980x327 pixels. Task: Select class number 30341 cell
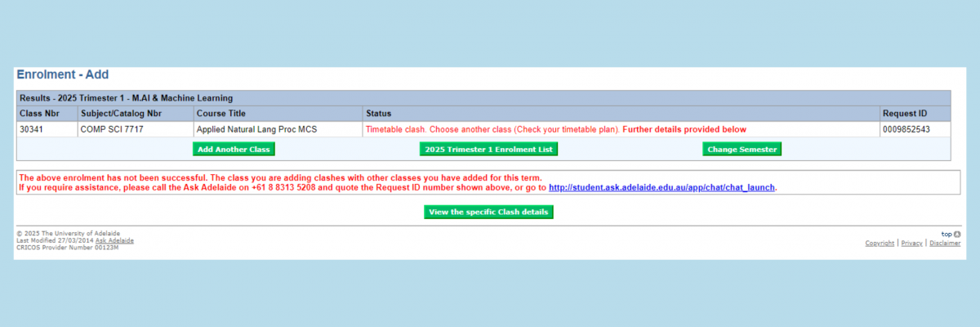47,129
